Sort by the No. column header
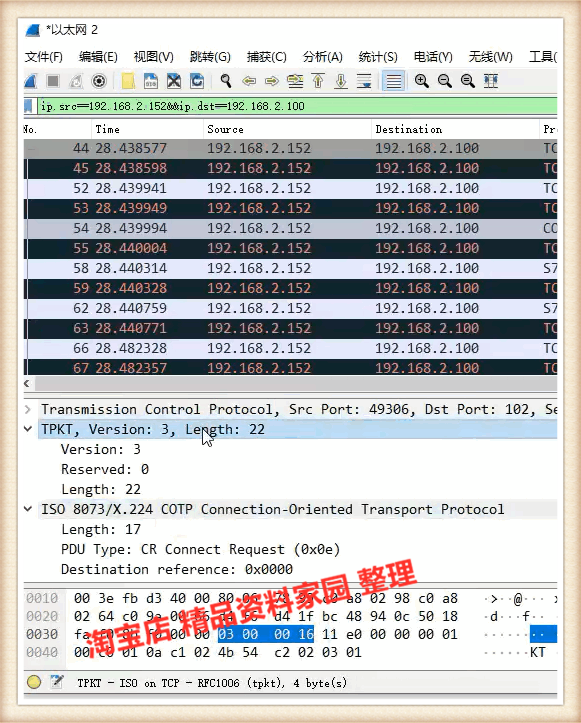Viewport: 581px width, 723px height. 57,130
